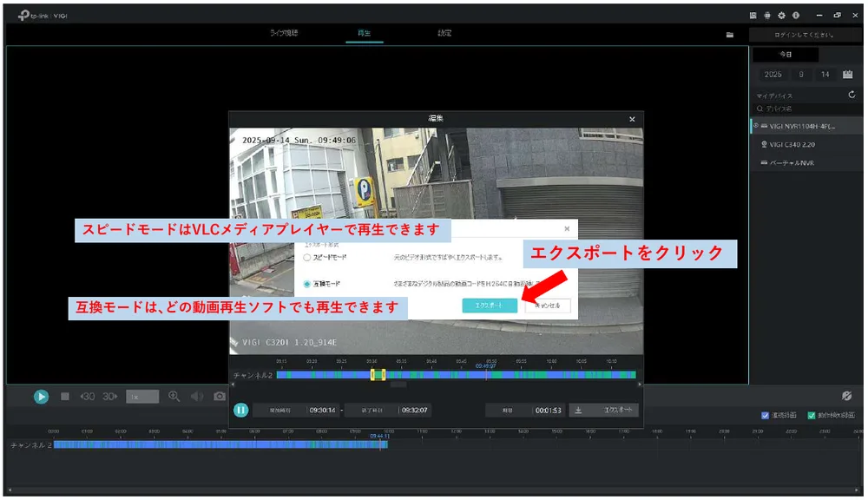This screenshot has height=500, width=868.
Task: Mute audio with the speaker icon
Action: tap(197, 397)
